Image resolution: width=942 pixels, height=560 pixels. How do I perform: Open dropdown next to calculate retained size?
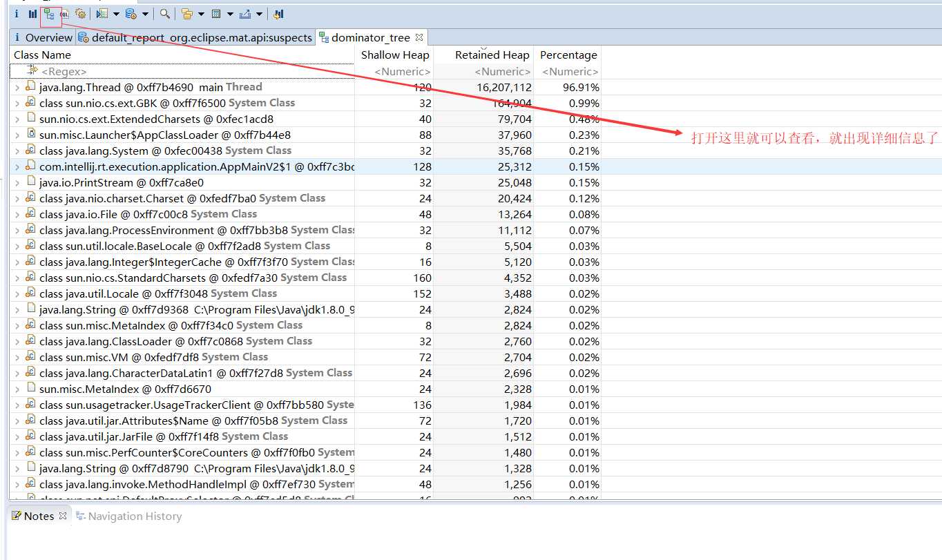231,14
